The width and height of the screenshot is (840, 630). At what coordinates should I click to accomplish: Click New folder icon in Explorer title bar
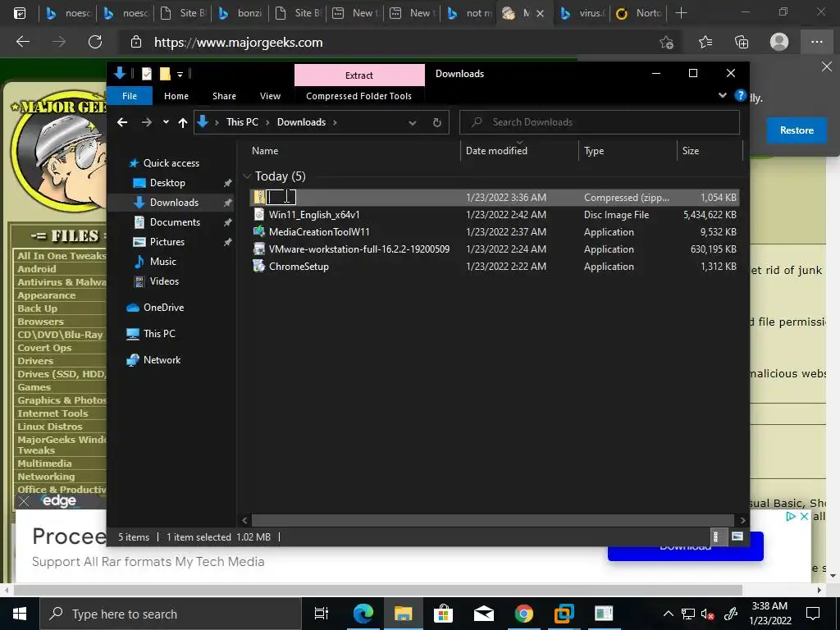[x=165, y=73]
